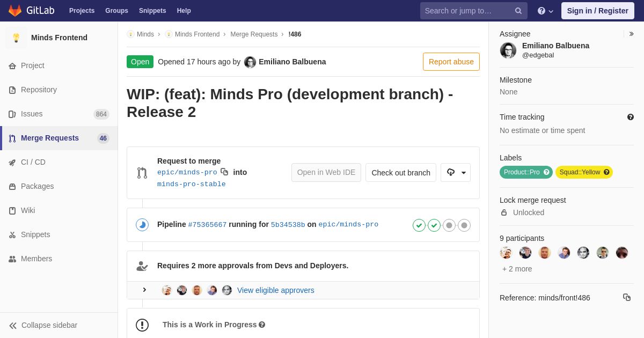Click the third pipeline stage icon
Image resolution: width=644 pixels, height=338 pixels.
coord(449,225)
